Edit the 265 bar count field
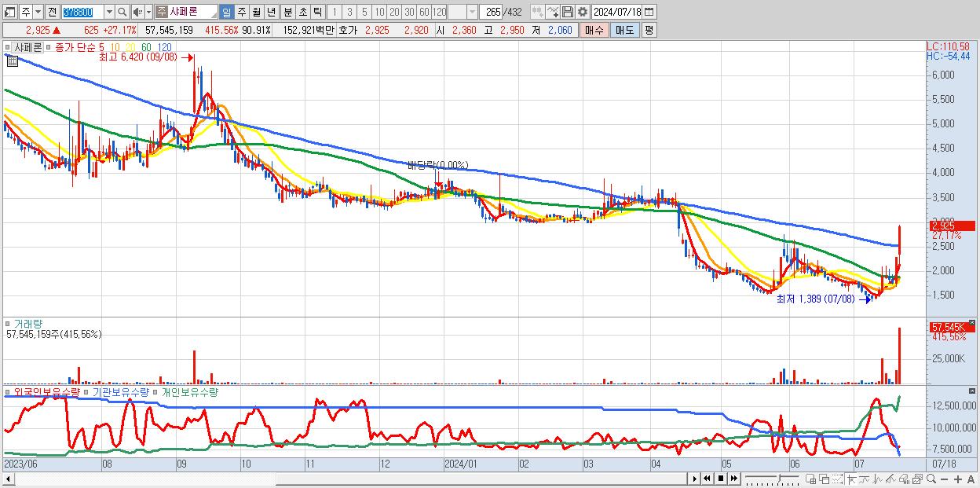Image resolution: width=980 pixels, height=488 pixels. tap(491, 12)
